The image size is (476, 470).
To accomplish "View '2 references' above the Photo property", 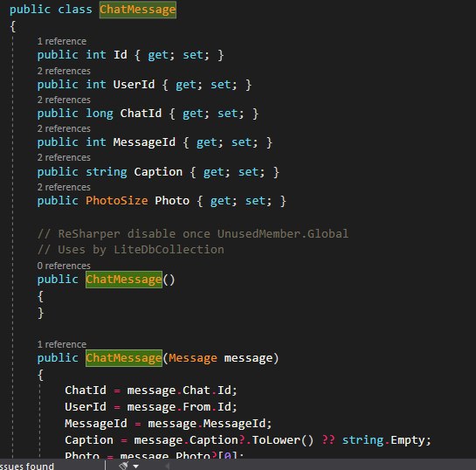I will (64, 187).
